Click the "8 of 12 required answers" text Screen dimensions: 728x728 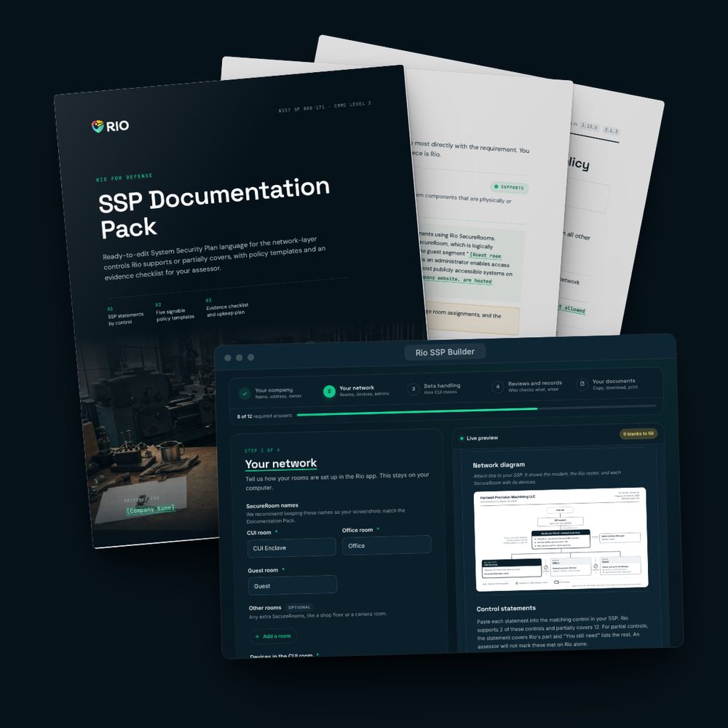coord(264,416)
